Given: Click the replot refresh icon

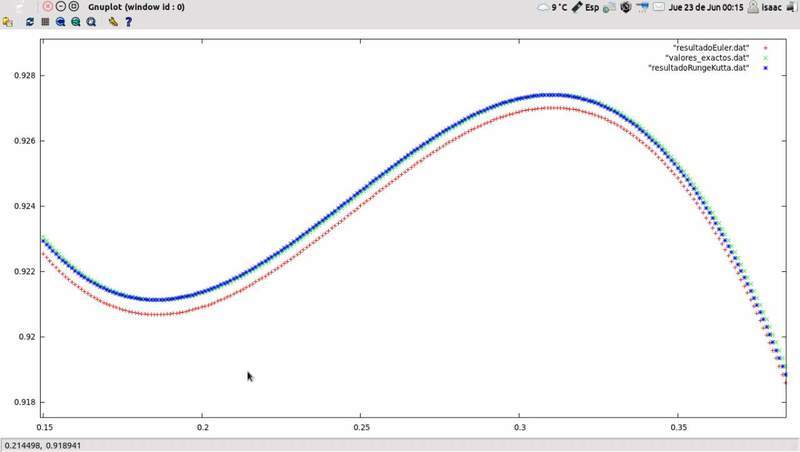Looking at the screenshot, I should point(30,21).
